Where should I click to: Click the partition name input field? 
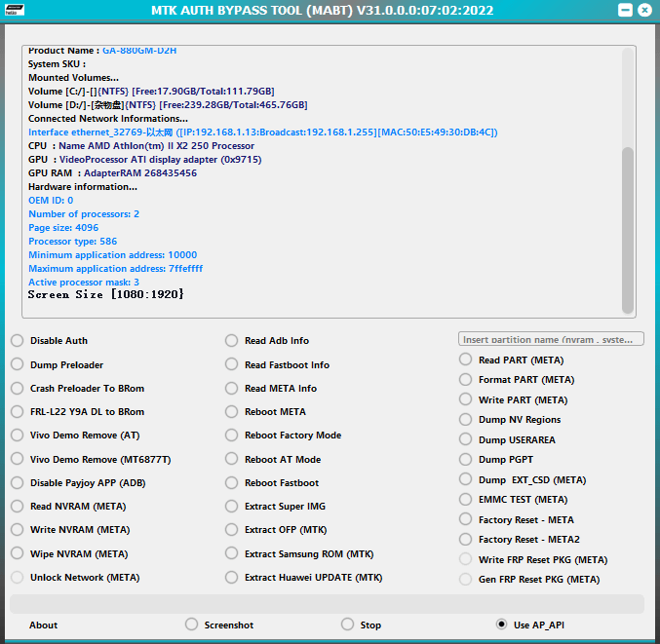551,339
